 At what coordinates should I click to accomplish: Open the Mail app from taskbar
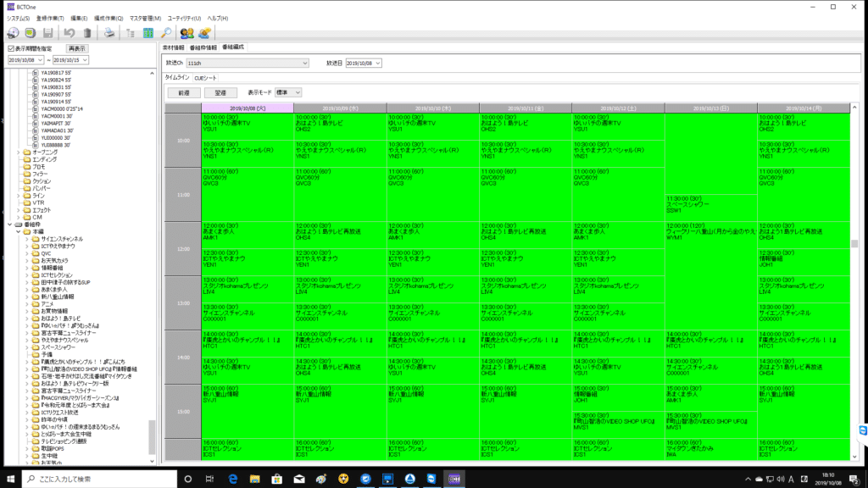click(x=299, y=480)
